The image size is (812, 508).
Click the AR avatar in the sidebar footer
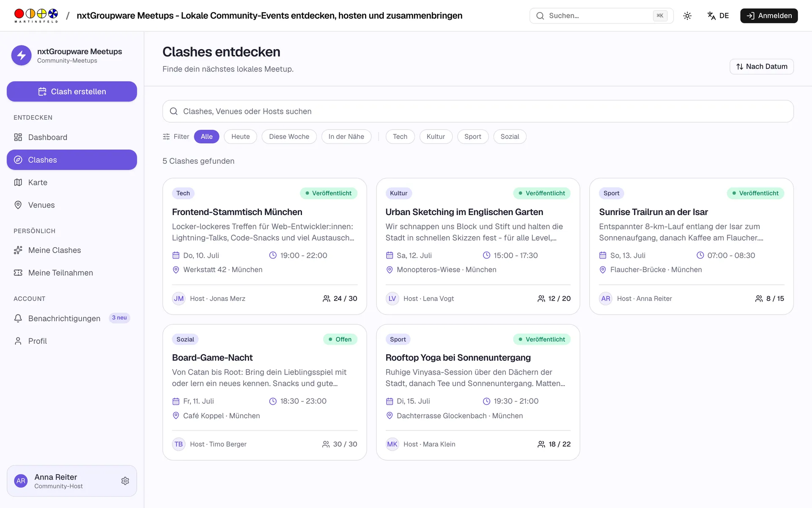[x=21, y=481]
